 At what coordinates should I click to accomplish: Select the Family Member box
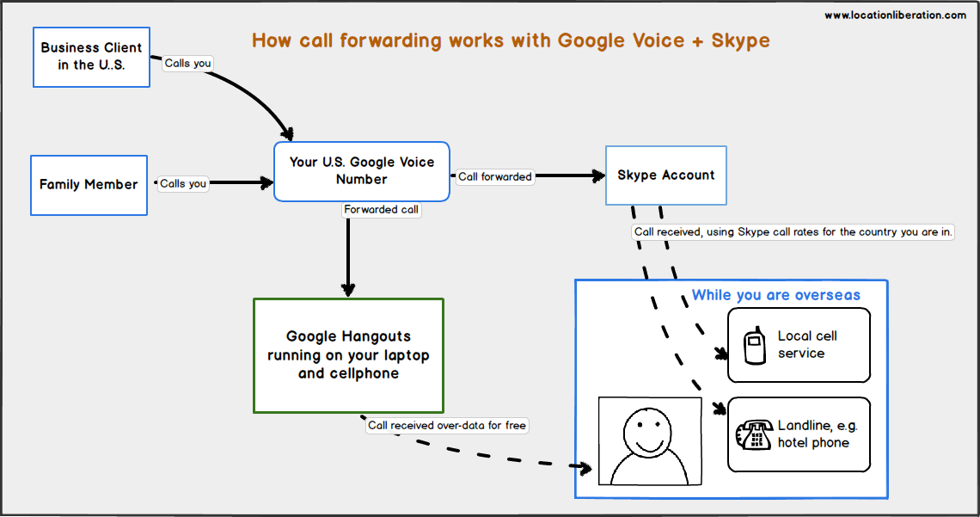tap(89, 185)
